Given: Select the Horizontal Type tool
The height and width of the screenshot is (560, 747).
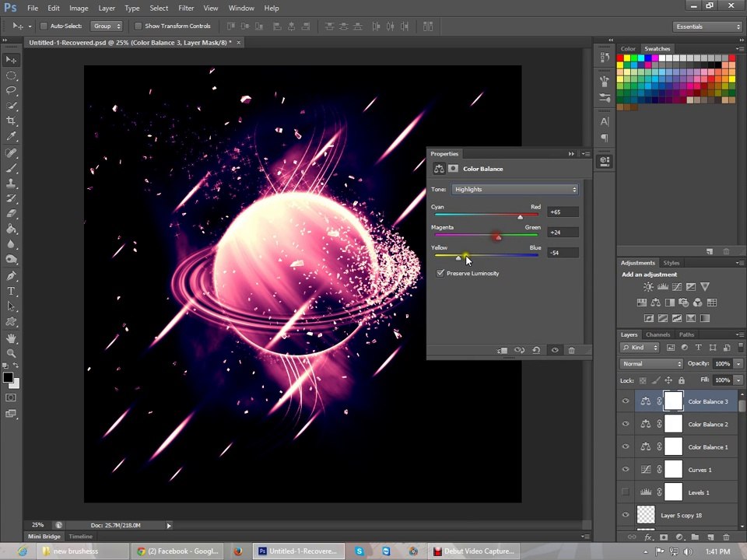Looking at the screenshot, I should [11, 291].
